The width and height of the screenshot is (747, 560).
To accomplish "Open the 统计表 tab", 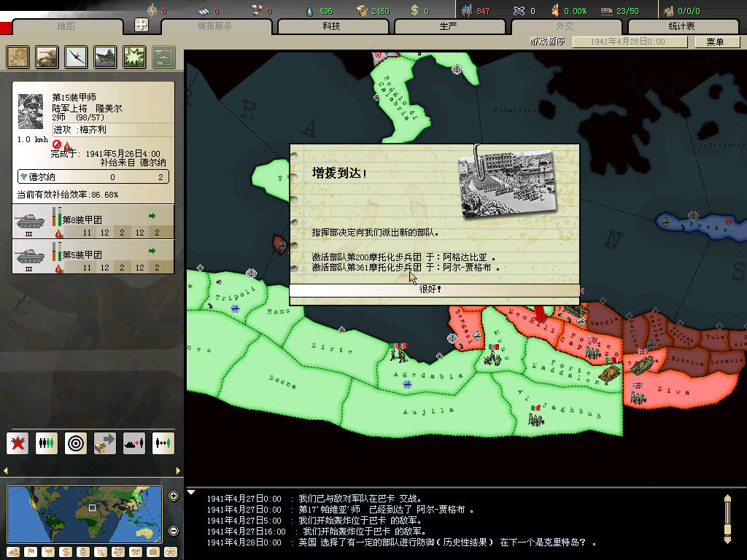I will click(682, 26).
